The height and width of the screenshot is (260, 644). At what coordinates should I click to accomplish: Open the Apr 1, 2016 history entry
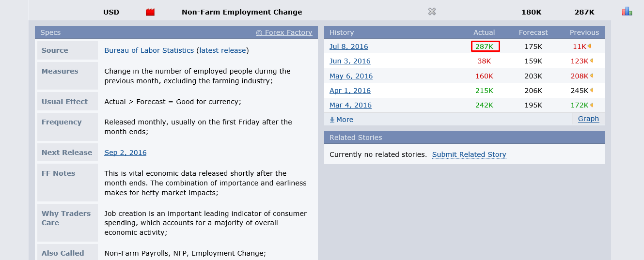click(x=350, y=91)
